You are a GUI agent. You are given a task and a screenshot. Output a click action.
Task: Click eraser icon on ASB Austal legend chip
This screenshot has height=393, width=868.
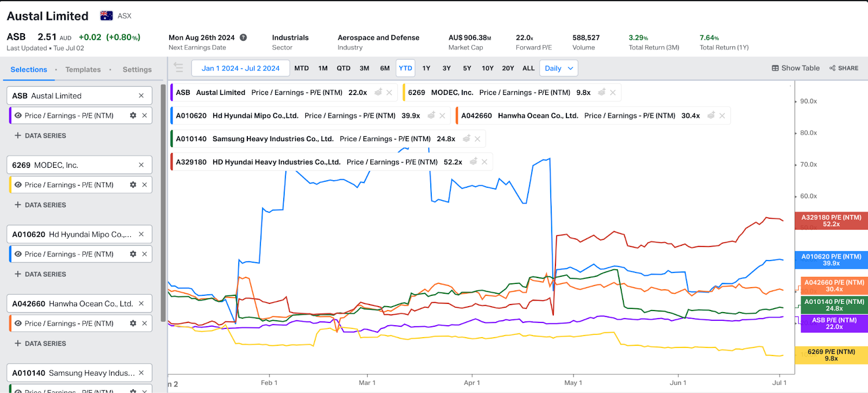click(379, 92)
